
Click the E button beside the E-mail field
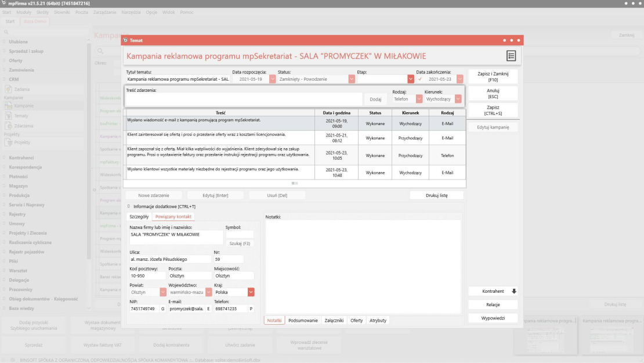(x=209, y=309)
